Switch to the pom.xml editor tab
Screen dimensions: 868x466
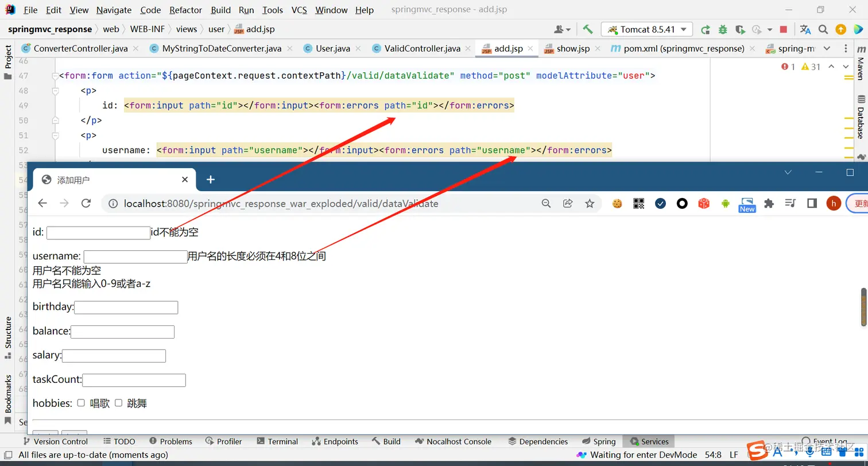(684, 49)
